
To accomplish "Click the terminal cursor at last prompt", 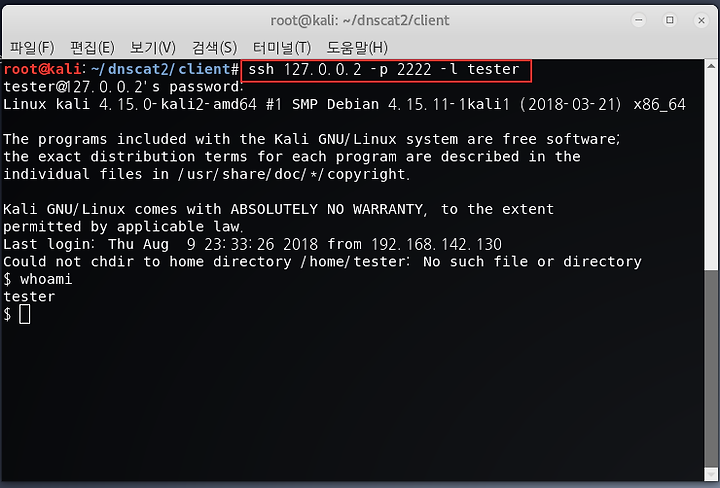I will (x=25, y=314).
